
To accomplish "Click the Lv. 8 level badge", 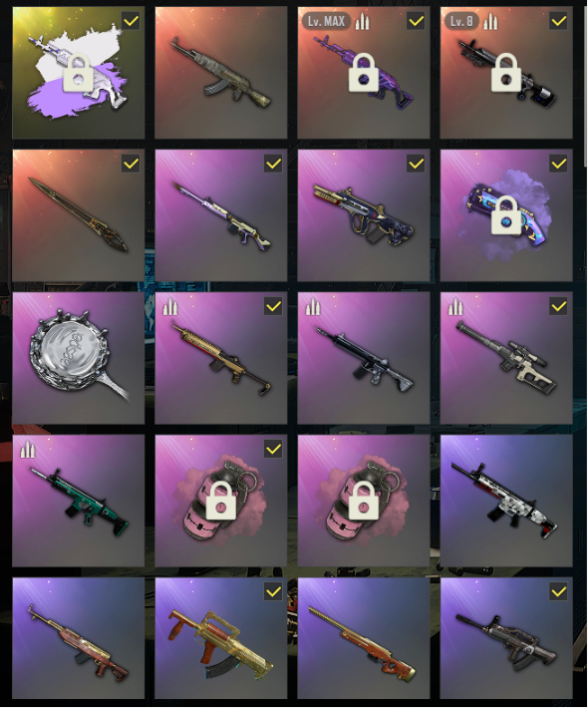I will pyautogui.click(x=461, y=21).
